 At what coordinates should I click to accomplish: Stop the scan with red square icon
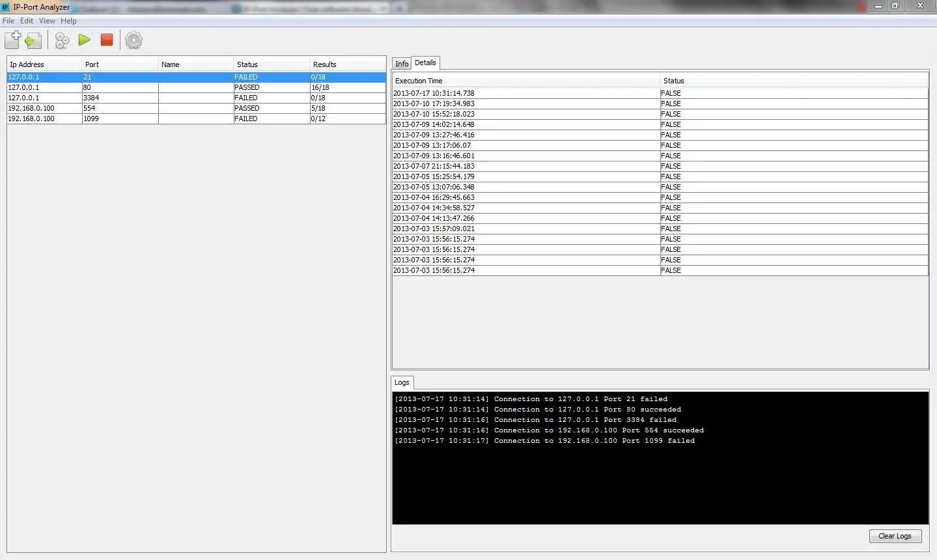point(107,40)
